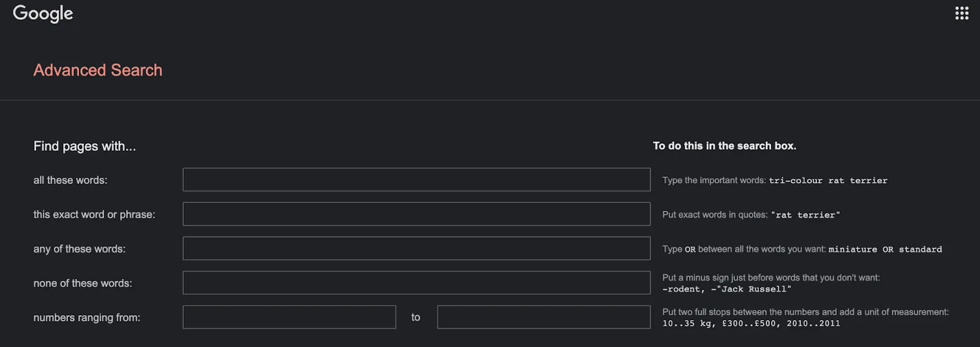Select the number range end field after 'to'

click(x=544, y=317)
